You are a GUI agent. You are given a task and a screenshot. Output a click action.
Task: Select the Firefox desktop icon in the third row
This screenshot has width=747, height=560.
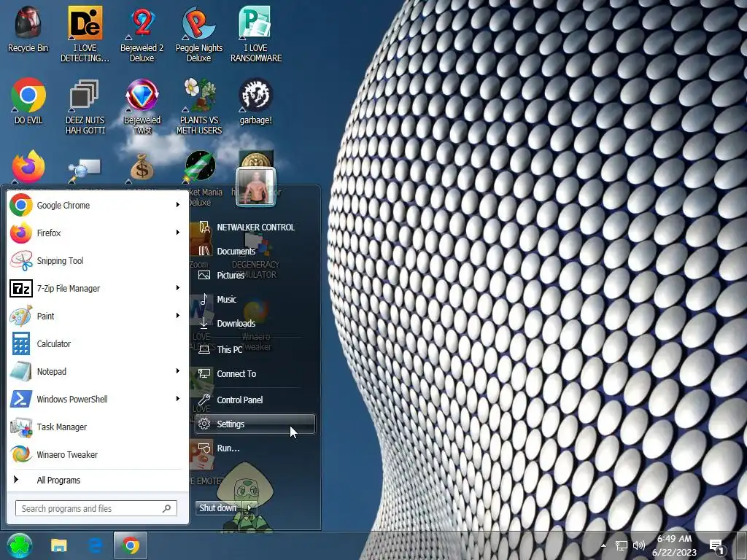[x=28, y=167]
